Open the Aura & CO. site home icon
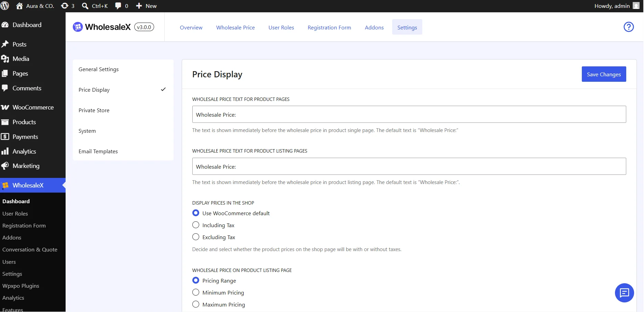Image resolution: width=644 pixels, height=312 pixels. (x=19, y=6)
